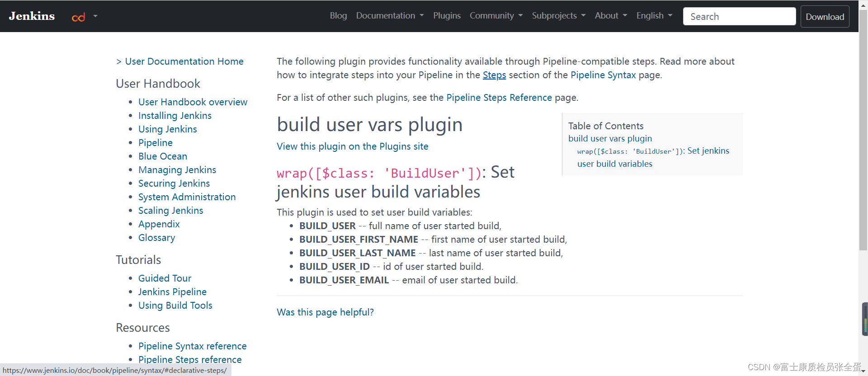This screenshot has height=376, width=868.
Task: Click the 'build user vars plugin' main heading
Action: point(370,125)
